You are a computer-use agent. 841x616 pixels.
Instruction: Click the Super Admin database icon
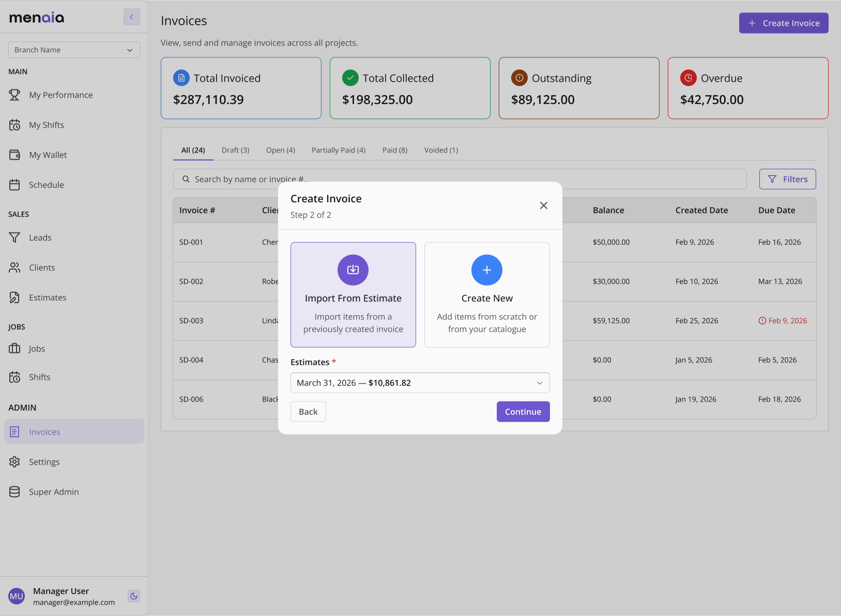point(14,491)
